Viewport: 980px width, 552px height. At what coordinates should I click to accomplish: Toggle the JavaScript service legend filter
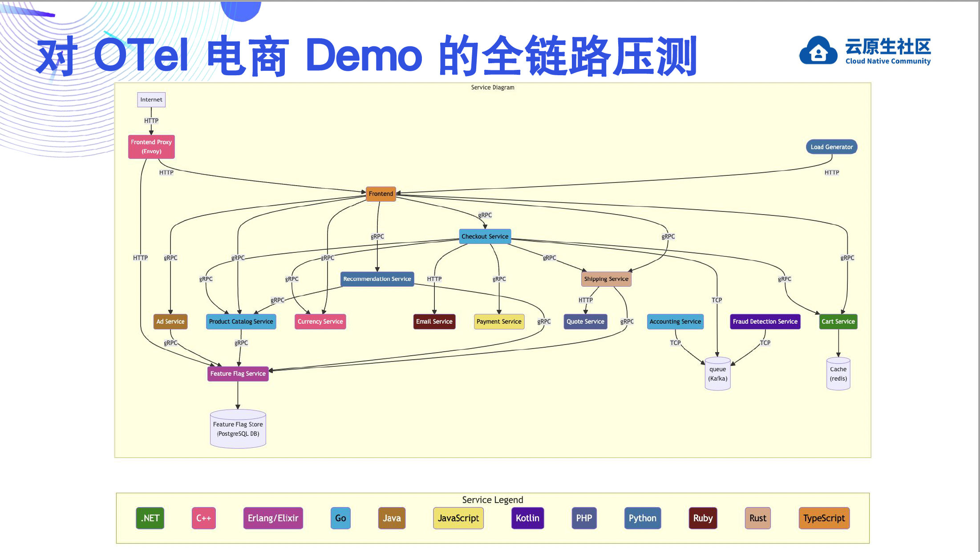click(457, 518)
